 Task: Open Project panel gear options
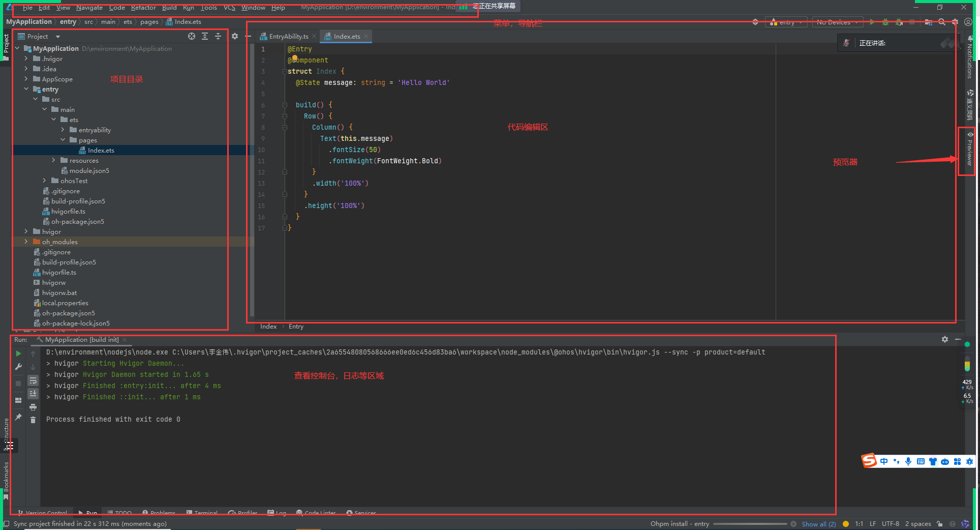[235, 36]
